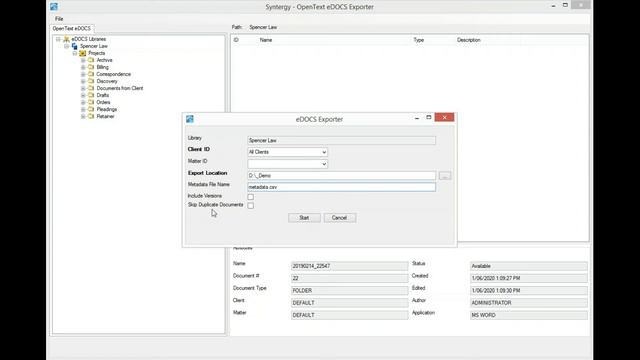Sort by the Name column header
Screen dimensions: 640x360
coord(266,40)
